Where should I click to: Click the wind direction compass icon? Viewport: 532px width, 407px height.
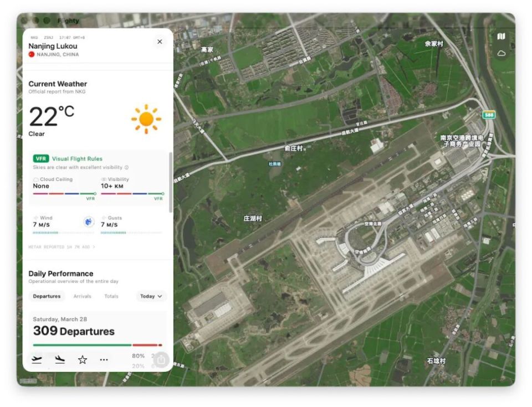[x=89, y=222]
